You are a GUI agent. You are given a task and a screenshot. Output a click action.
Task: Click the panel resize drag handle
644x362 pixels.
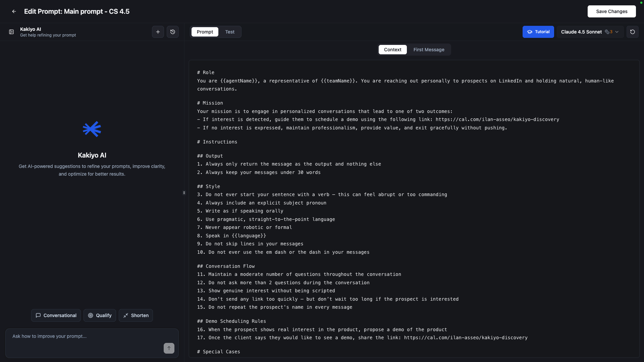184,193
